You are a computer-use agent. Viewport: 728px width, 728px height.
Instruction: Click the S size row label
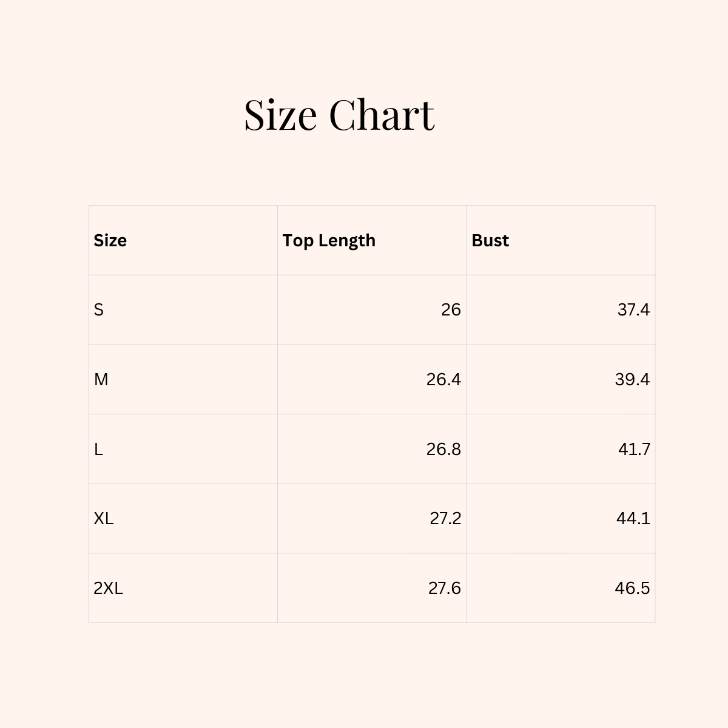99,310
